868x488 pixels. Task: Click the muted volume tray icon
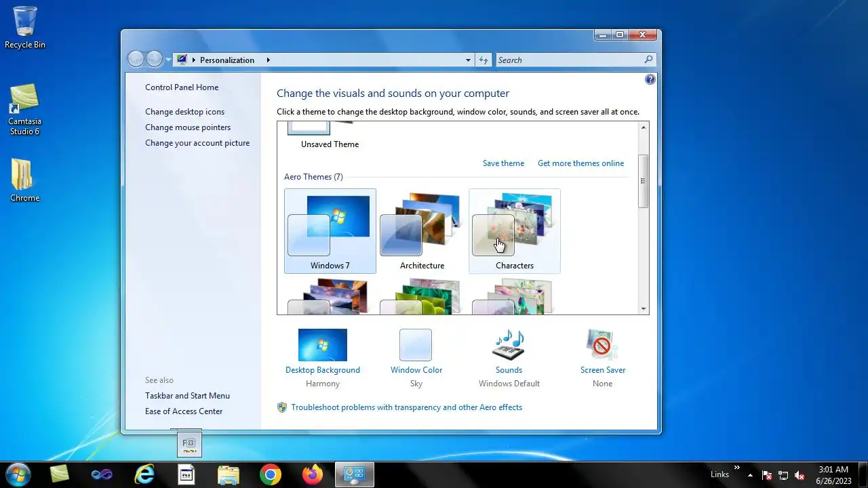click(800, 475)
